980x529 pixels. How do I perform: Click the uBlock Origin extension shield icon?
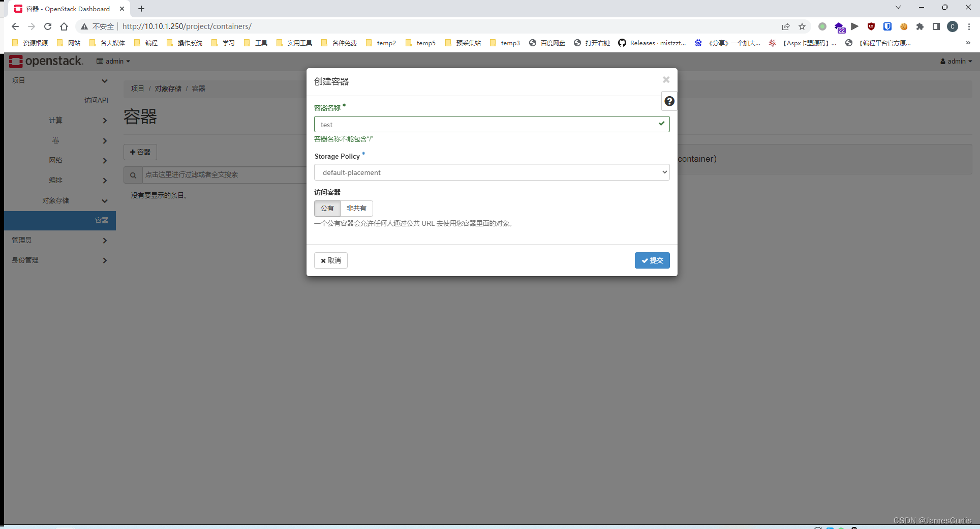click(871, 26)
